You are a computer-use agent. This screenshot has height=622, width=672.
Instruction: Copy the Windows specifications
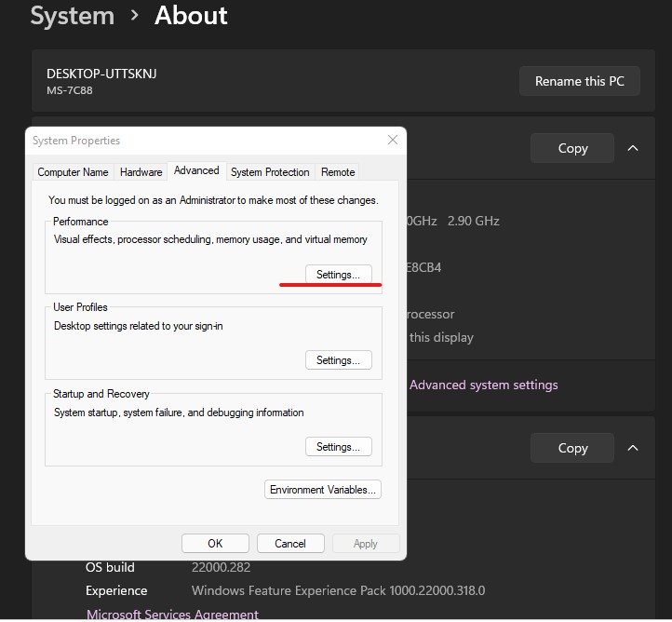coord(572,448)
